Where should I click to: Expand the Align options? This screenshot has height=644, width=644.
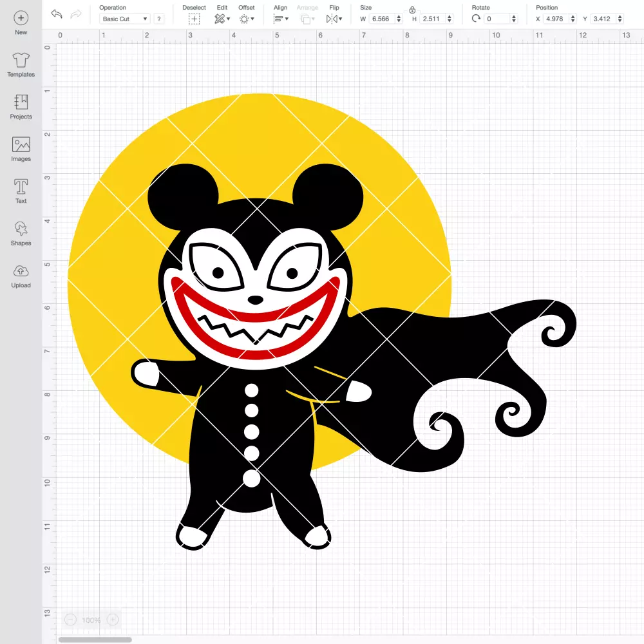[x=281, y=19]
